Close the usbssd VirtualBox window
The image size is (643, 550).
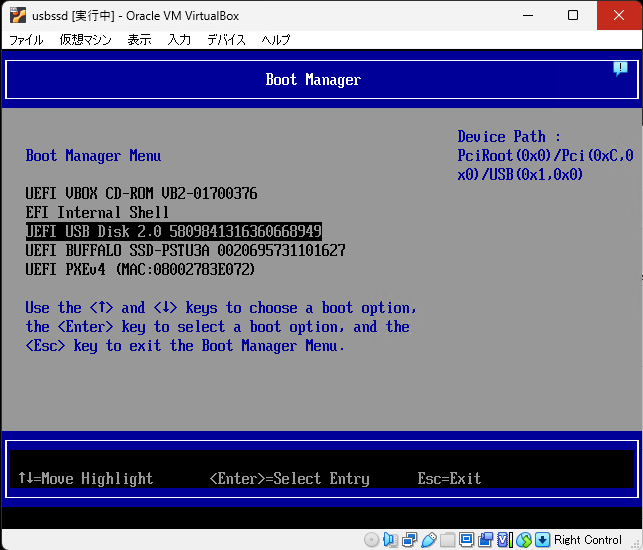(x=619, y=16)
